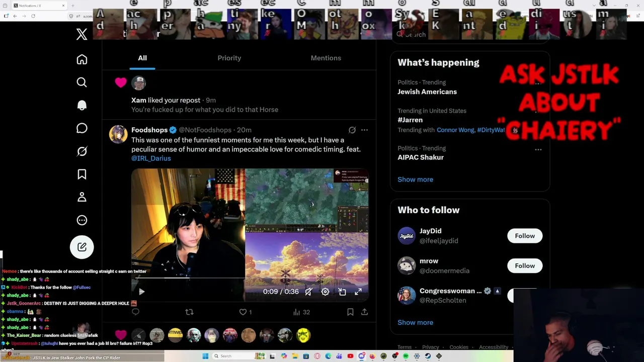
Task: Bookmark the Foodshops post
Action: tap(350, 312)
